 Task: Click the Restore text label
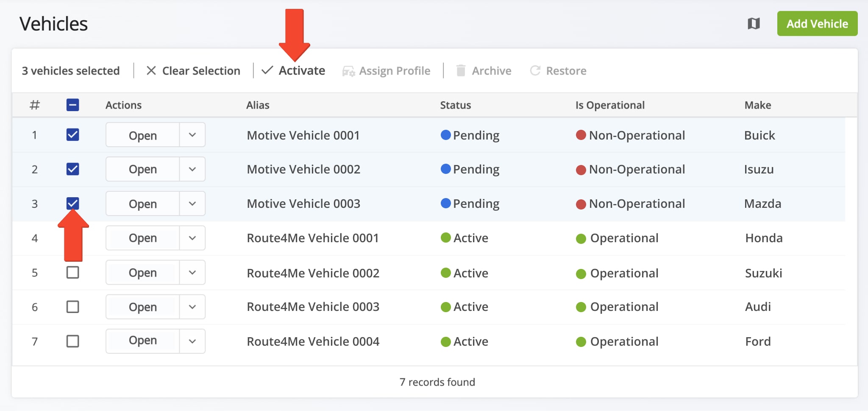click(x=566, y=71)
